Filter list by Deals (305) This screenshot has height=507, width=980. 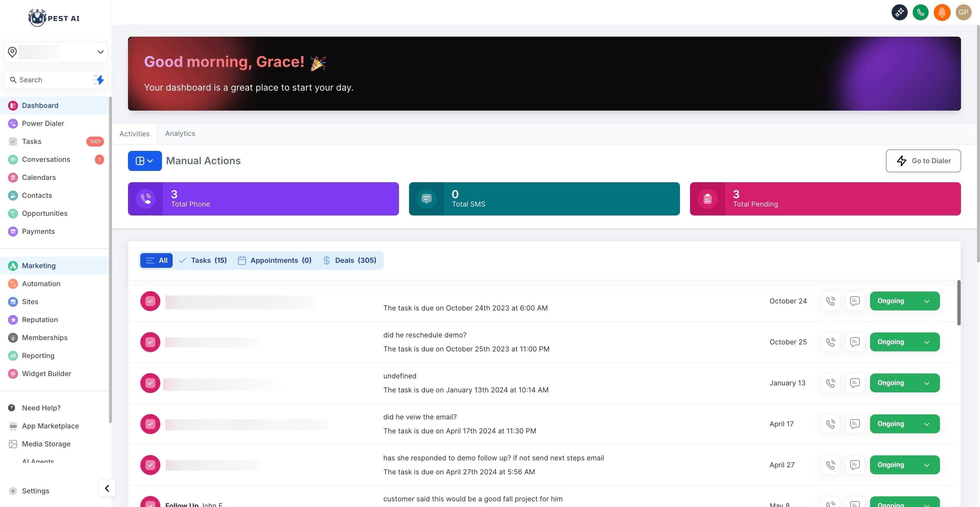350,260
